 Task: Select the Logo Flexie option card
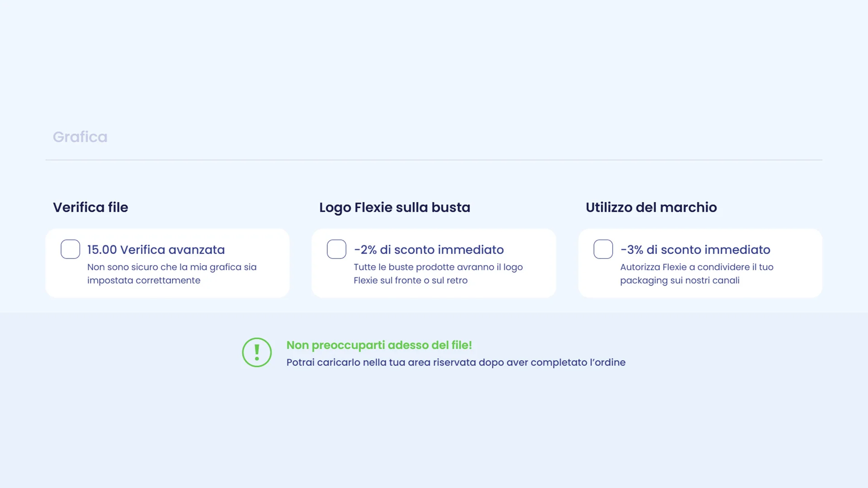434,263
